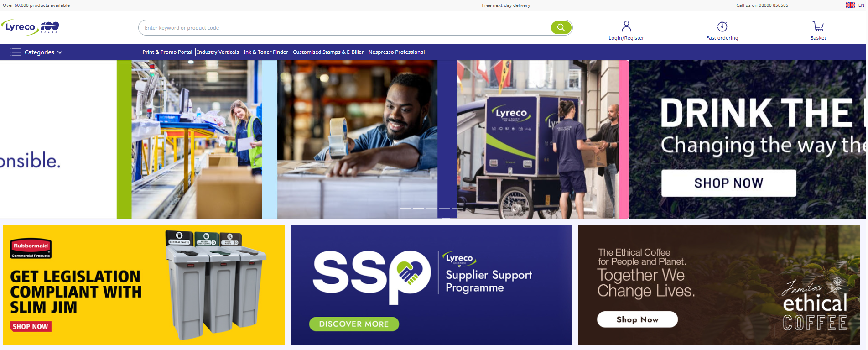Click the SHOP NOW button on Drink banner
Image resolution: width=868 pixels, height=350 pixels.
coord(729,183)
